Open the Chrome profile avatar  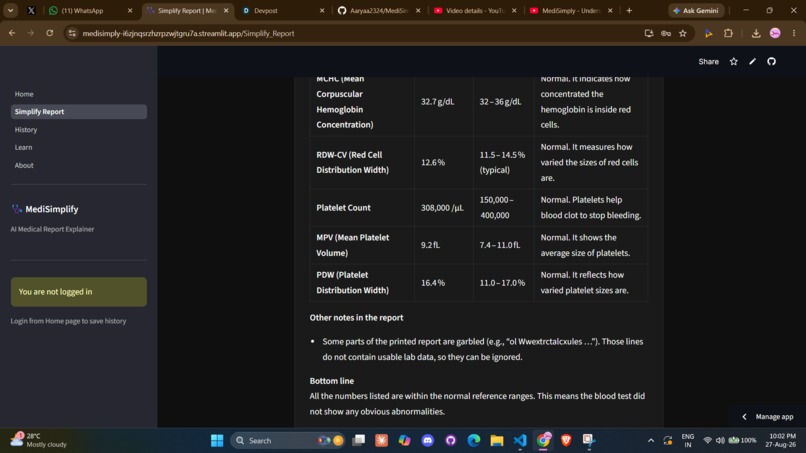click(x=775, y=33)
